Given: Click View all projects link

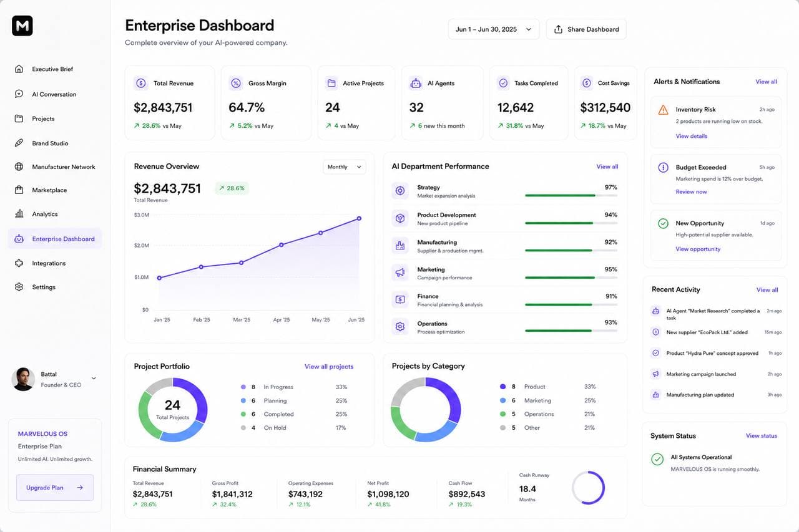Looking at the screenshot, I should (329, 367).
